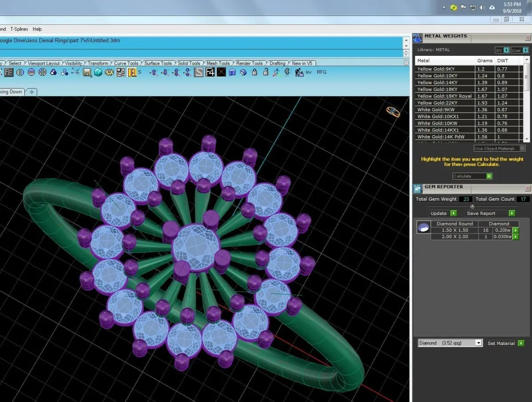
Task: Toggle the GV library switch
Action: [502, 50]
